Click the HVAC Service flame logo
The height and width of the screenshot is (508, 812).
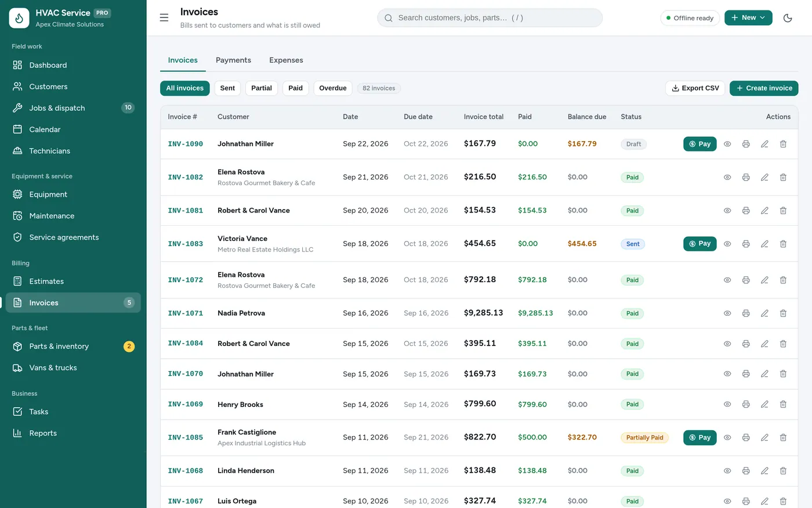coord(19,18)
